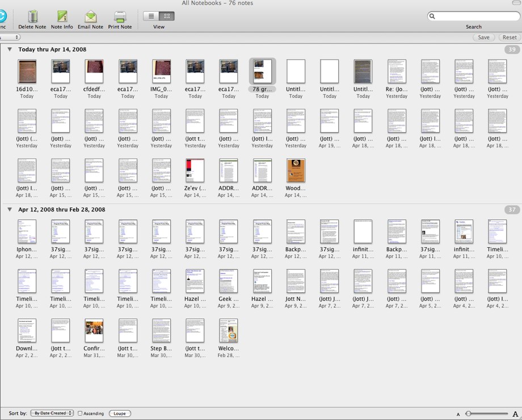This screenshot has height=420, width=522.
Task: Select the 78 gr... note thumbnail
Action: (262, 71)
